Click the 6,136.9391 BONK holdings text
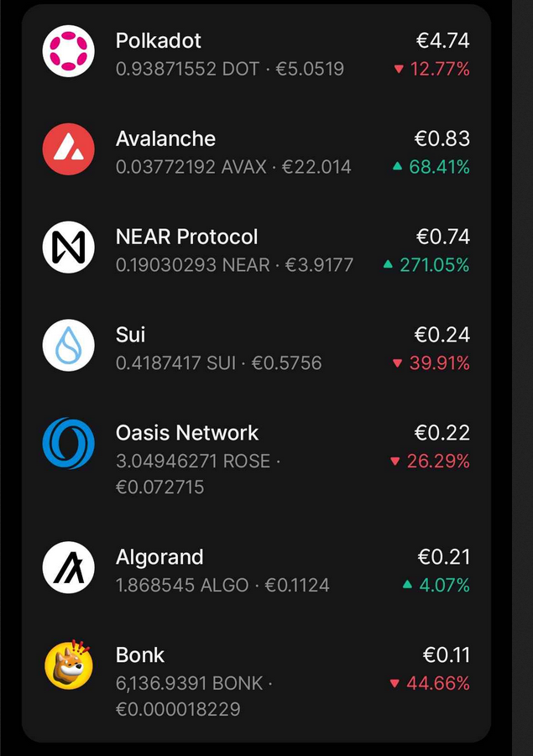 point(190,683)
